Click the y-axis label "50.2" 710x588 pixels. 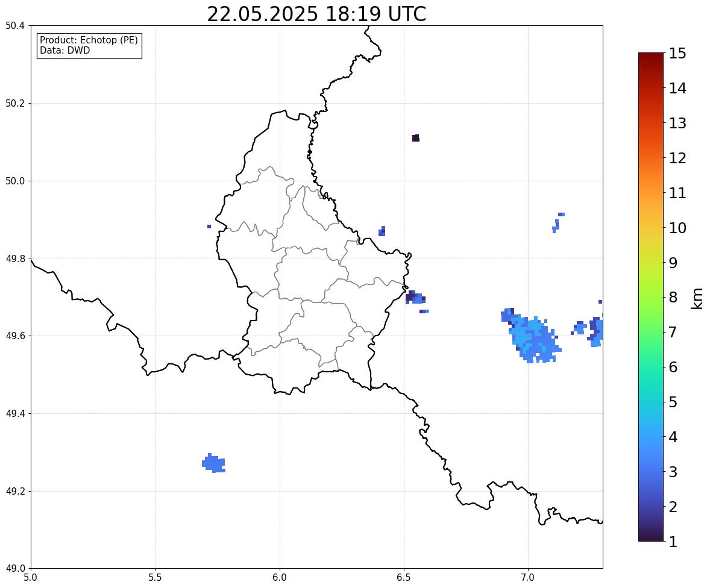pos(14,103)
